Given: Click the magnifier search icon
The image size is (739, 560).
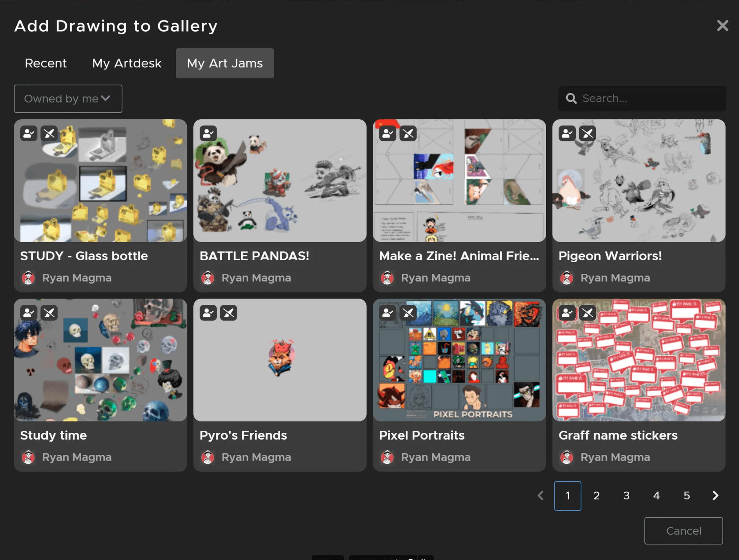Looking at the screenshot, I should 571,99.
